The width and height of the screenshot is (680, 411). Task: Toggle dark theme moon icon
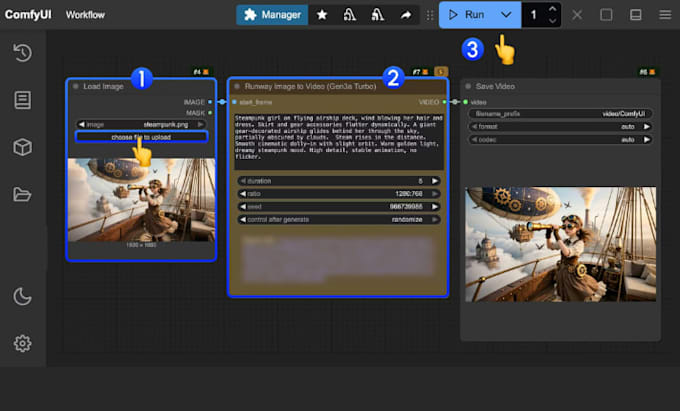coord(22,297)
